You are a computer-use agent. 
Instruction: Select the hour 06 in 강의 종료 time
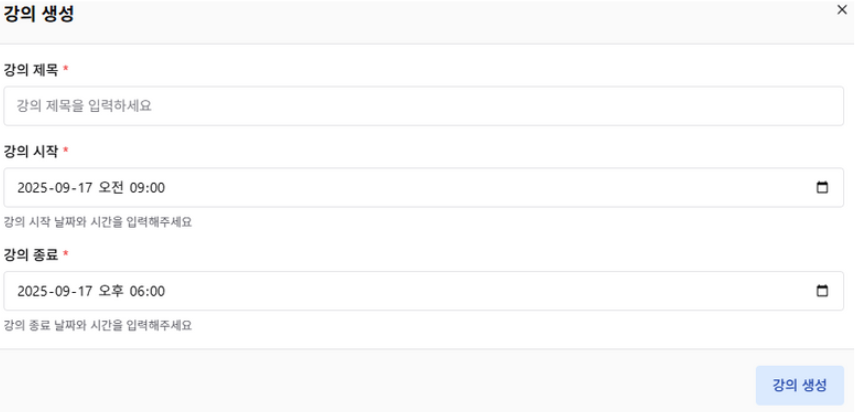point(140,291)
